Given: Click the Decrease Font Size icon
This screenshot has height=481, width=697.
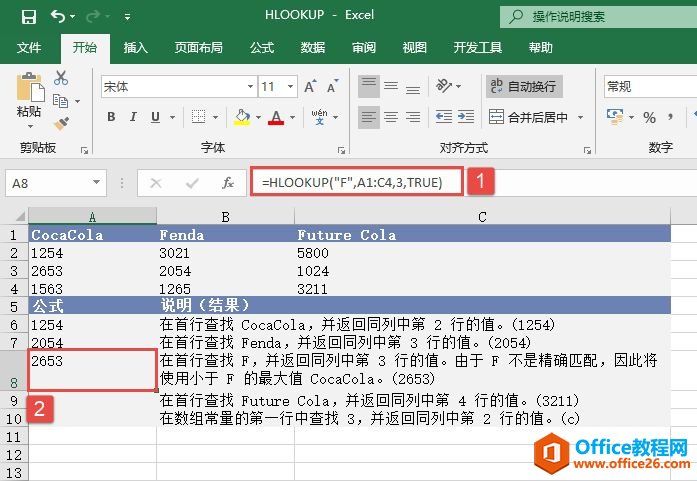Looking at the screenshot, I should (x=332, y=86).
